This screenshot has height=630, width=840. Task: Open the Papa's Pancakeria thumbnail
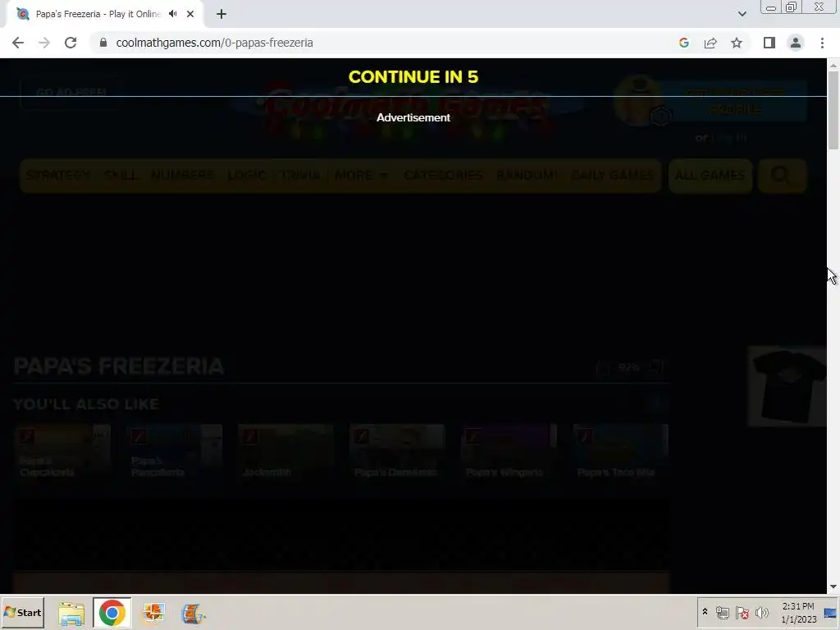[x=174, y=453]
